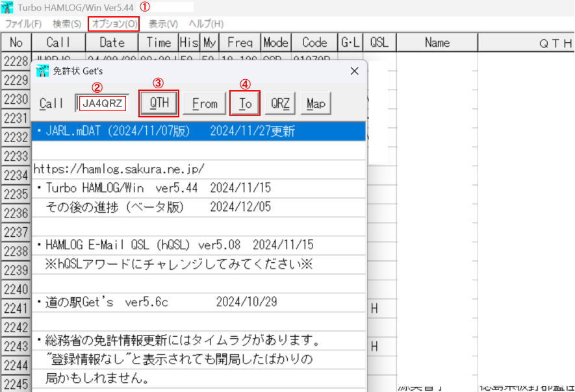Screen dimensions: 575x392
Task: Click the Mode column header
Action: (x=276, y=42)
